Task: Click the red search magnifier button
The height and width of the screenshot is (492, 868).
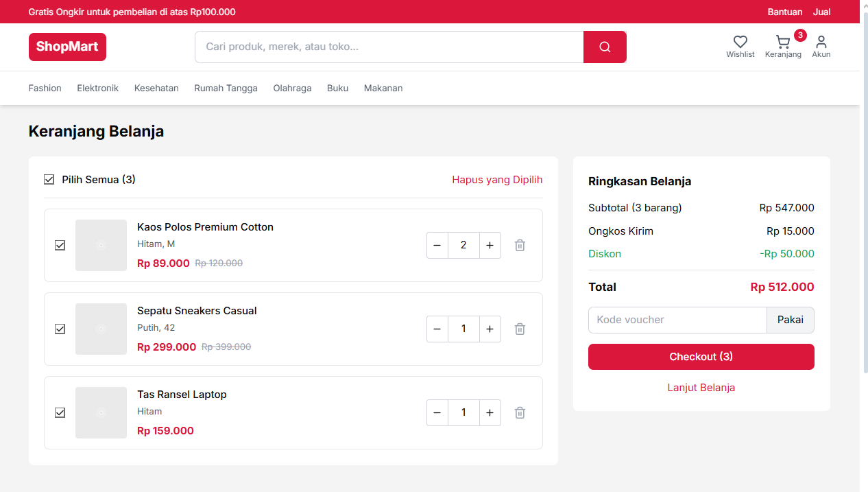Action: pyautogui.click(x=604, y=47)
